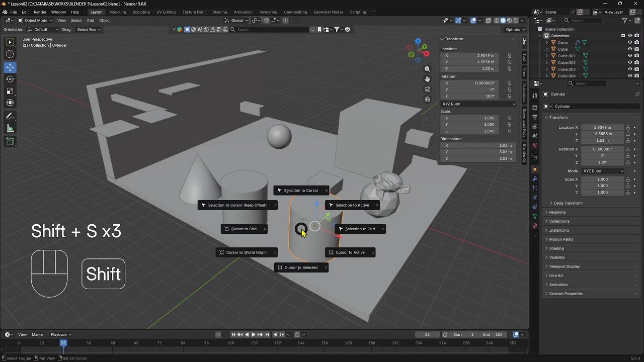This screenshot has width=644, height=362.
Task: Select the Annotate tool
Action: 10,116
